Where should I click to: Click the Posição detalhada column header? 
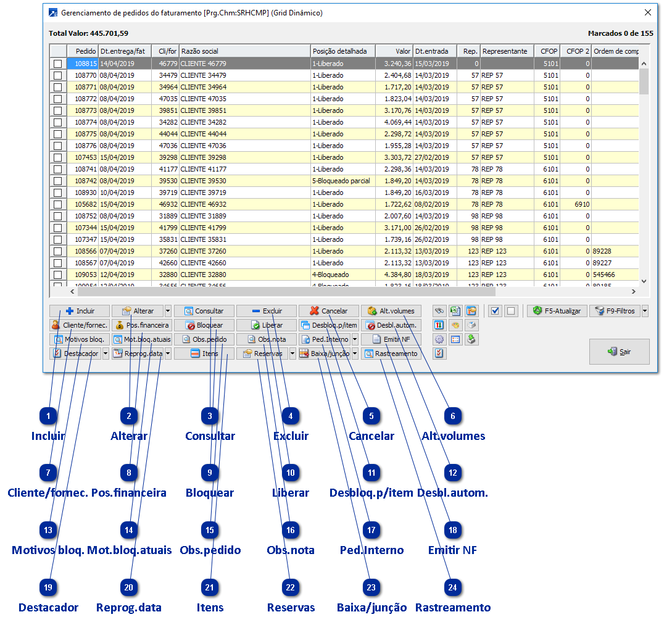pyautogui.click(x=342, y=51)
